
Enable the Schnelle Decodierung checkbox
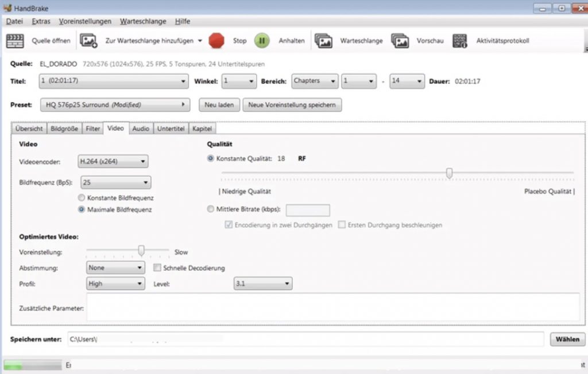click(158, 268)
